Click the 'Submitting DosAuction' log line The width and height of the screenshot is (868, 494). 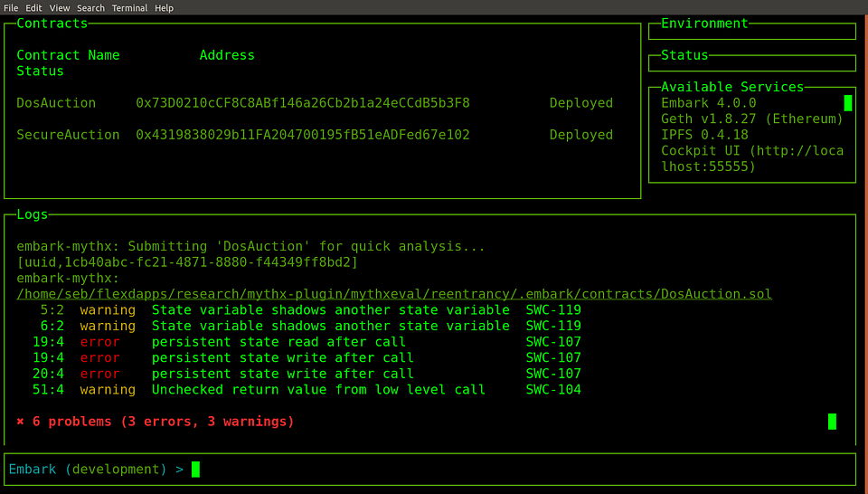click(x=250, y=246)
